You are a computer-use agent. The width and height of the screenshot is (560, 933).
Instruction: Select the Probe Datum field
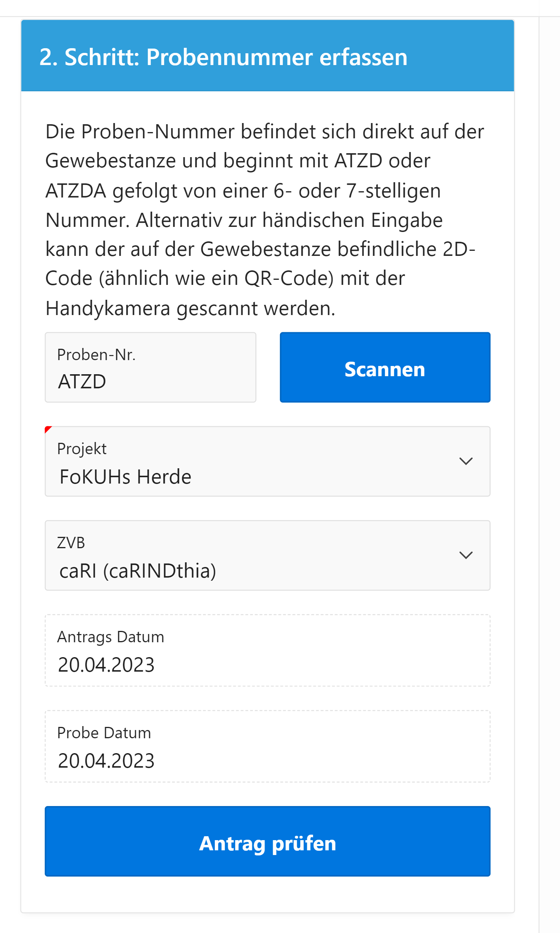click(x=268, y=746)
